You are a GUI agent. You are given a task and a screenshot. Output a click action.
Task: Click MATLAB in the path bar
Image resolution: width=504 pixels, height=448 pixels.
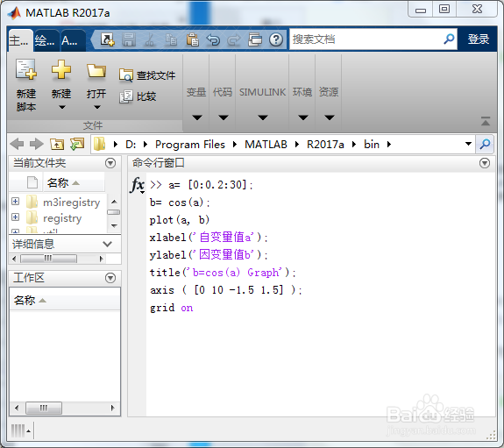click(x=266, y=144)
